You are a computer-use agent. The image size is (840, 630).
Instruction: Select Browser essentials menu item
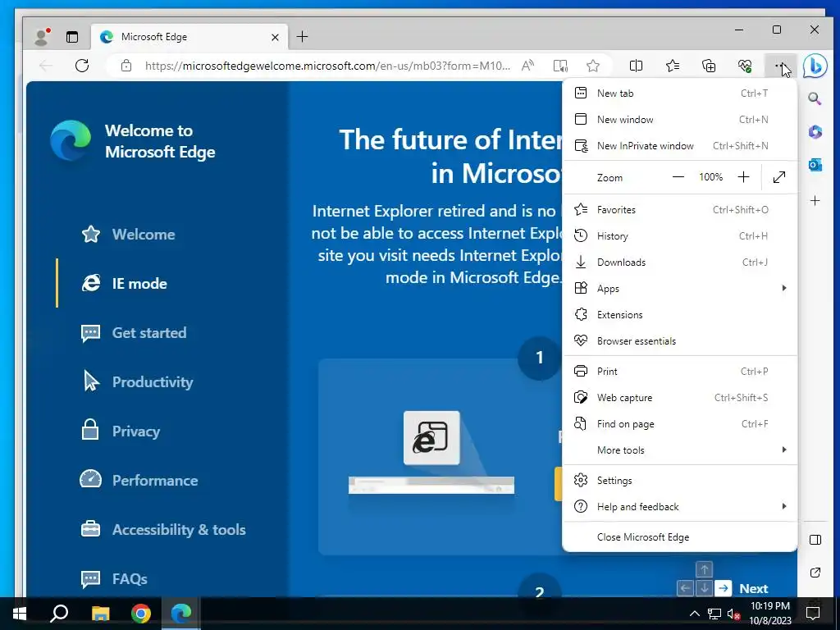point(679,341)
